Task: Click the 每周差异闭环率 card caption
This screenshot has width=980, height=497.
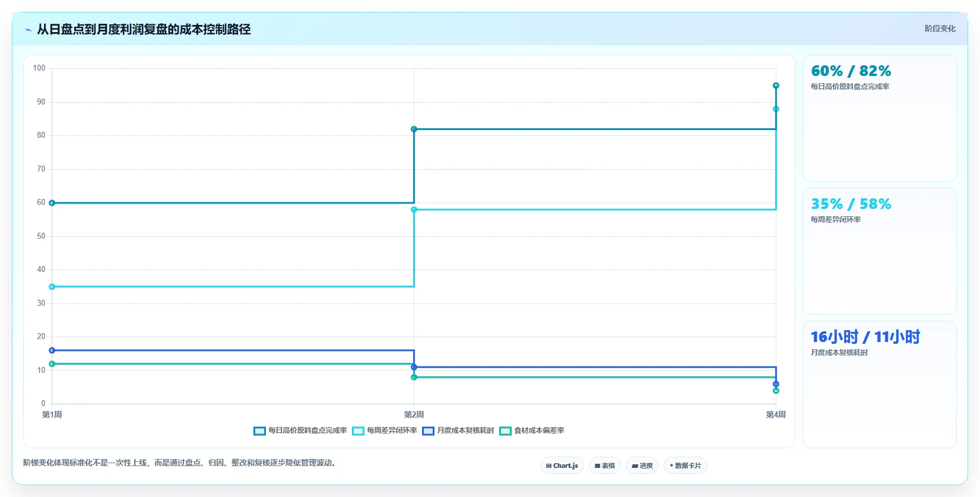Action: click(x=836, y=220)
